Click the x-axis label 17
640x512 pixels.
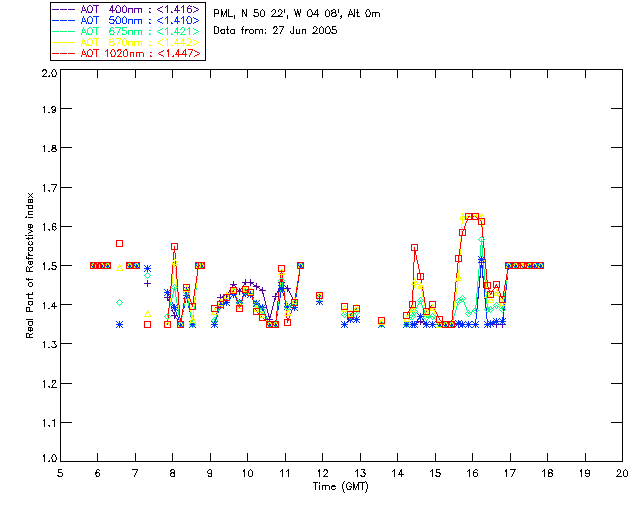[x=510, y=473]
